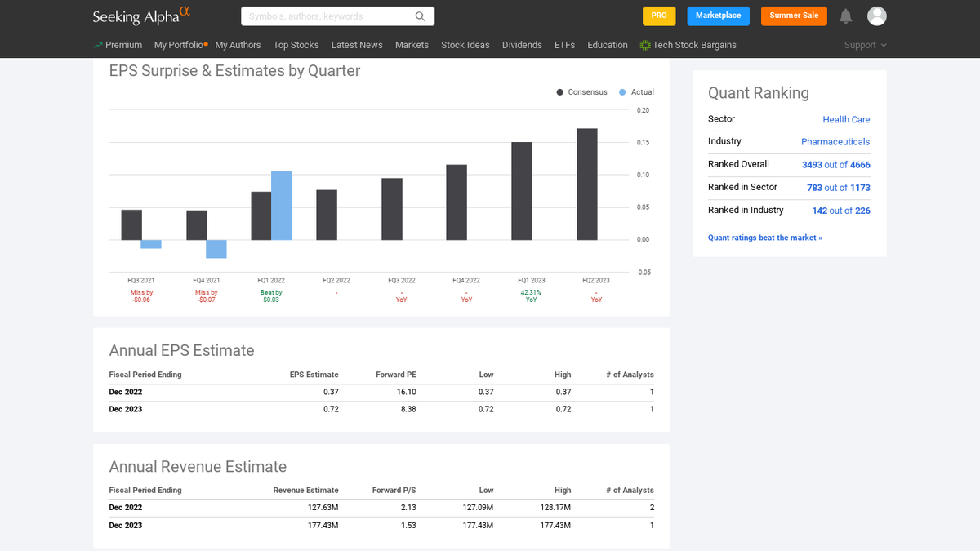Click the 127.63M revenue estimate

tap(322, 508)
